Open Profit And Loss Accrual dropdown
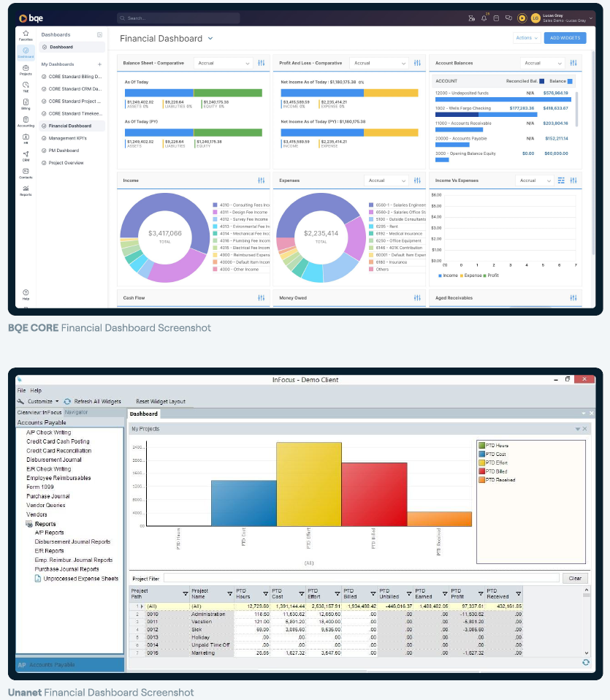The height and width of the screenshot is (700, 610). click(x=380, y=63)
